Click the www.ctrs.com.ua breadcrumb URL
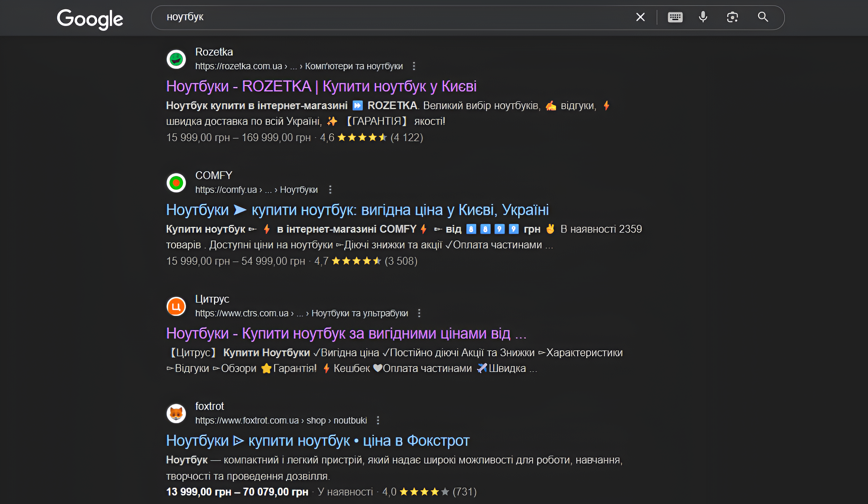This screenshot has height=504, width=868. (302, 313)
